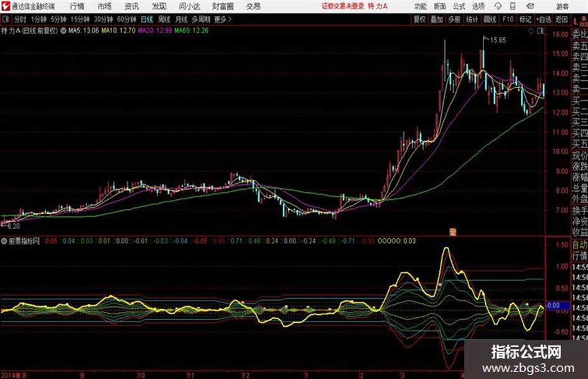This screenshot has height=379, width=588.
Task: Open the mail message icon
Action: coord(530,6)
